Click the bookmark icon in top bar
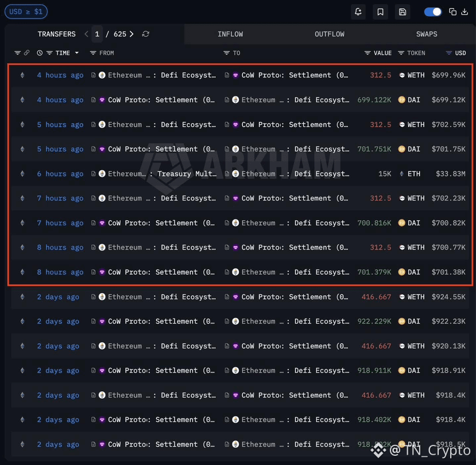Image resolution: width=476 pixels, height=465 pixels. (x=380, y=12)
